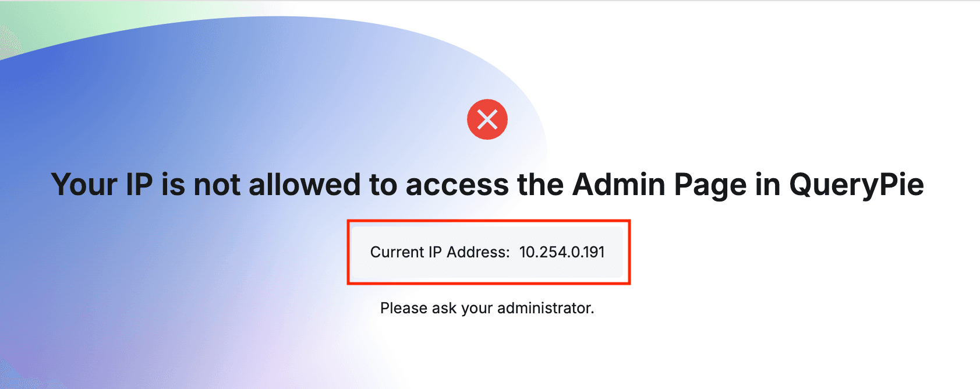
Task: Click the word 'Address:' in the IP box
Action: coord(478,252)
